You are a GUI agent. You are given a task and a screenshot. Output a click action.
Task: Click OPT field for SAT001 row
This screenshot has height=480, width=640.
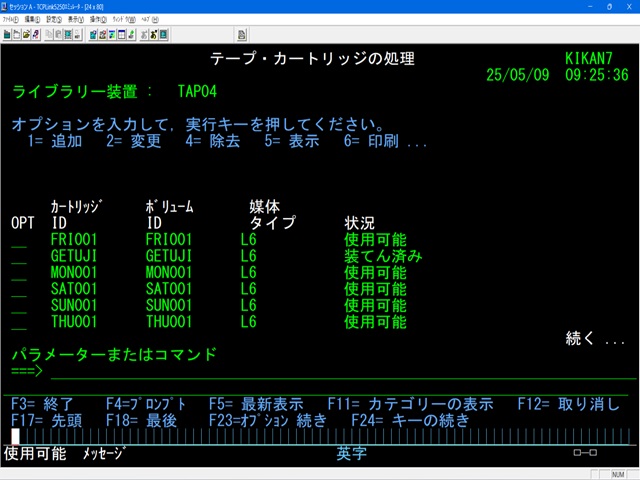click(x=19, y=289)
